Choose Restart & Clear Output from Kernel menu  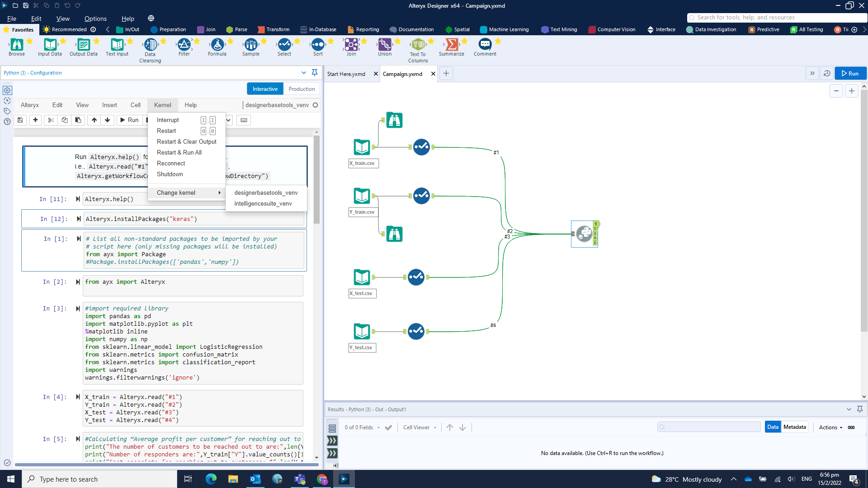tap(186, 141)
